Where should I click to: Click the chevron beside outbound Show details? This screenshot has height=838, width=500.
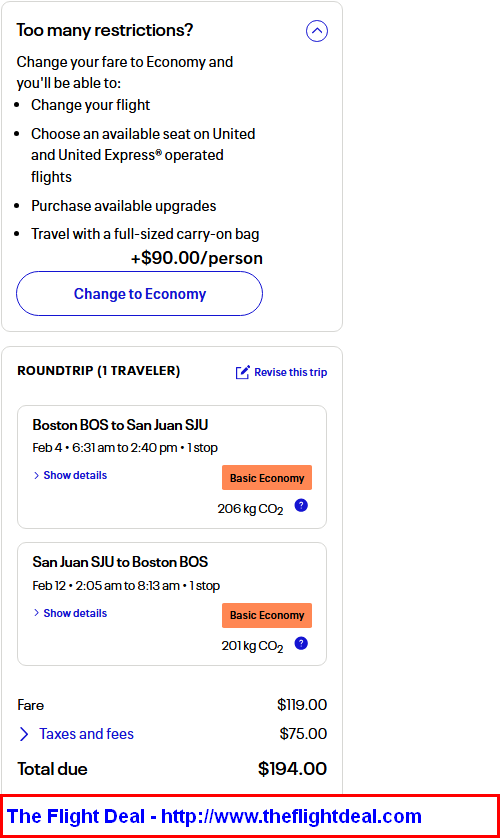tap(36, 475)
